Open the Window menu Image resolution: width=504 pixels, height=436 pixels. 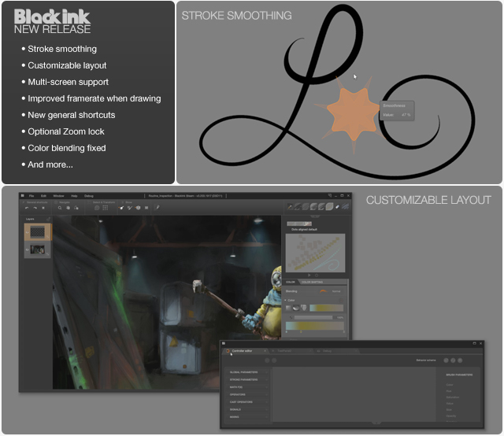(x=58, y=196)
